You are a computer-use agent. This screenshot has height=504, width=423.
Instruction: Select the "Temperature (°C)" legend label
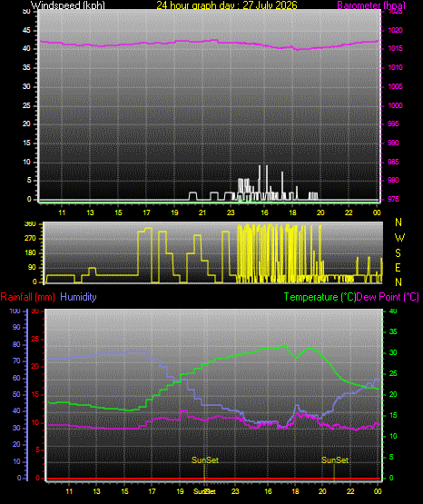coord(320,297)
